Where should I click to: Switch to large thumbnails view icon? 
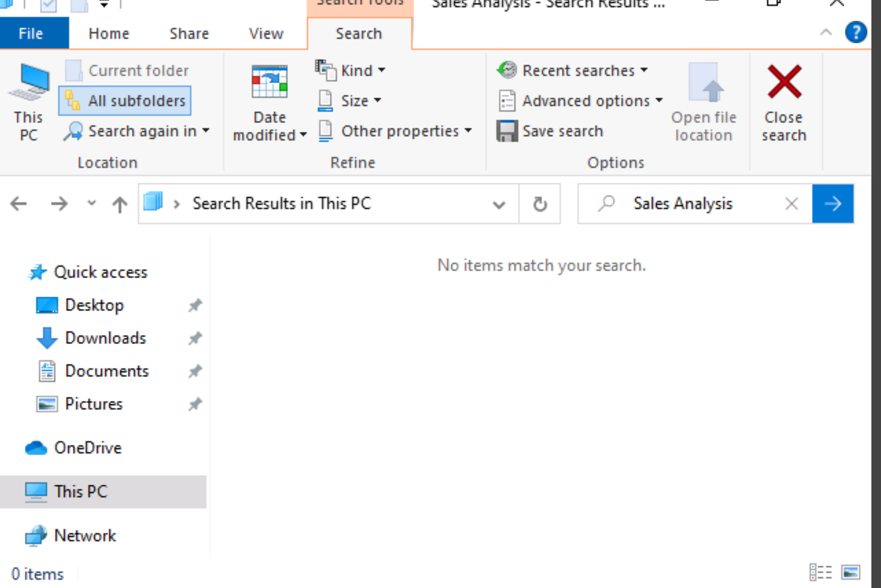click(851, 572)
